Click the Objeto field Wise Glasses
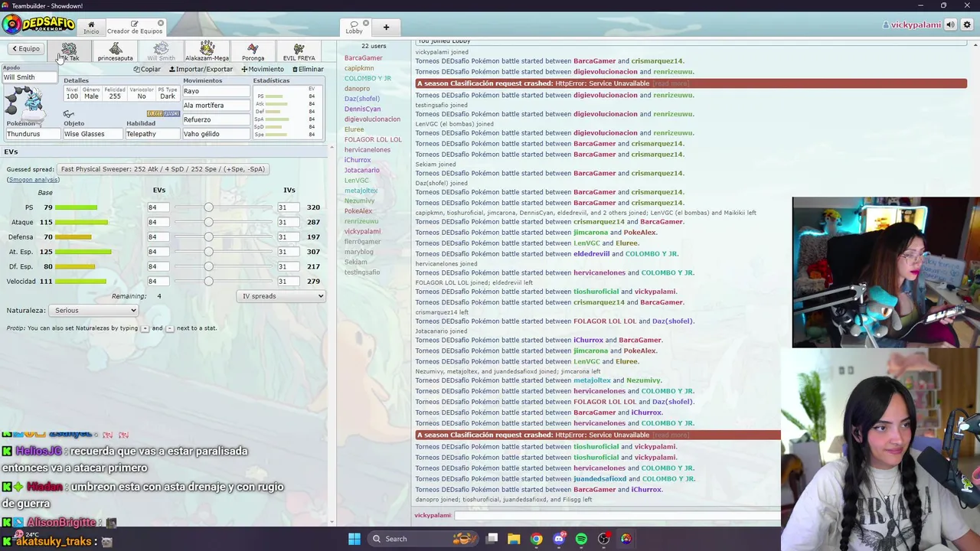Image resolution: width=980 pixels, height=551 pixels. (x=93, y=134)
